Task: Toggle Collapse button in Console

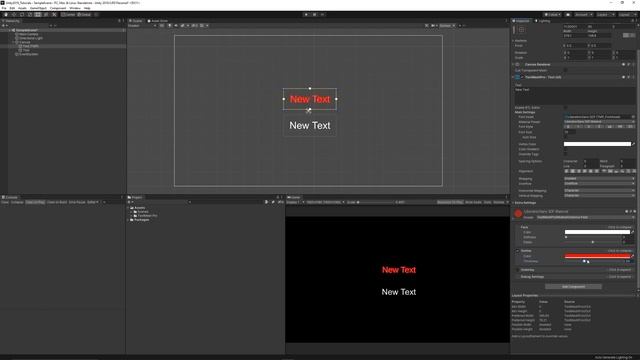Action: 17,202
